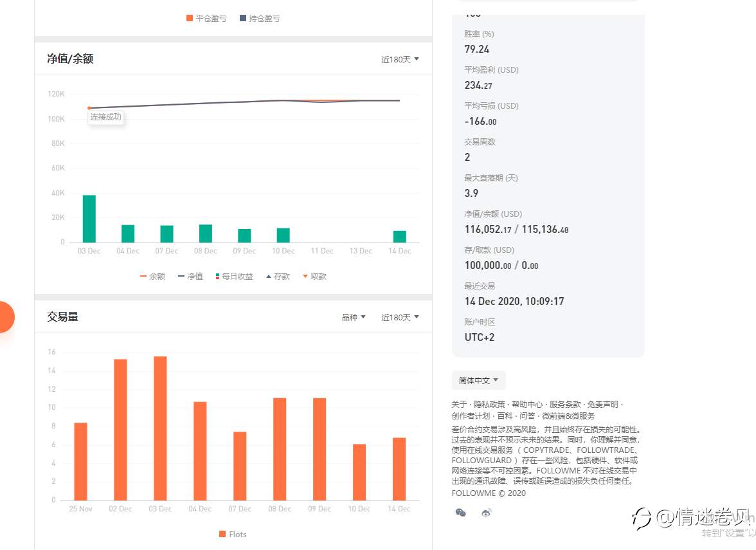This screenshot has height=550, width=756.
Task: Open the 品种 dropdown in 交易量
Action: tap(354, 318)
